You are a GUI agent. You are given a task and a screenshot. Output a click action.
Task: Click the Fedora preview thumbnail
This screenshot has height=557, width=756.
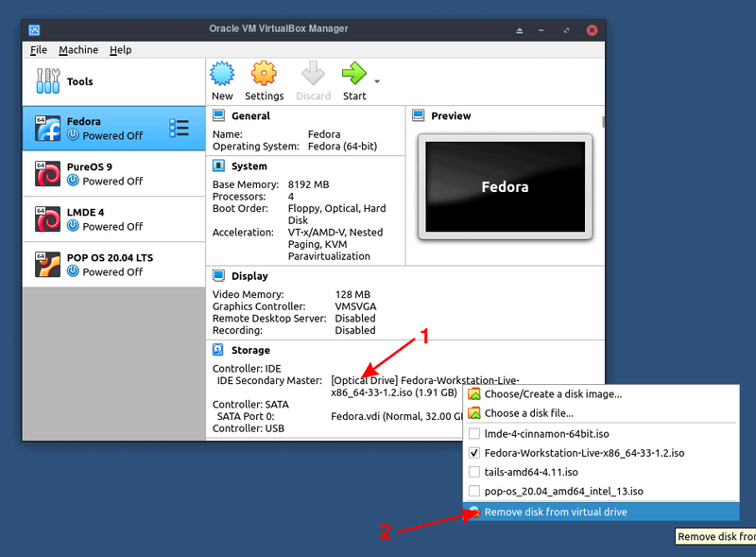[x=504, y=186]
